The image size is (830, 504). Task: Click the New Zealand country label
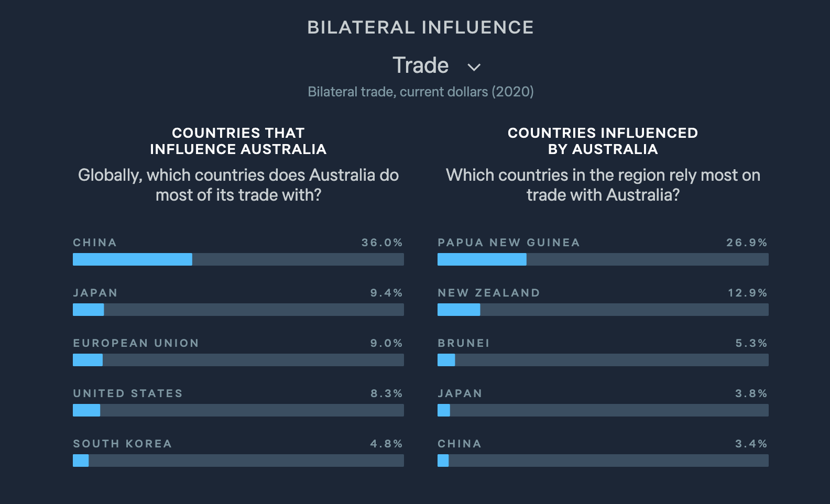pos(488,293)
